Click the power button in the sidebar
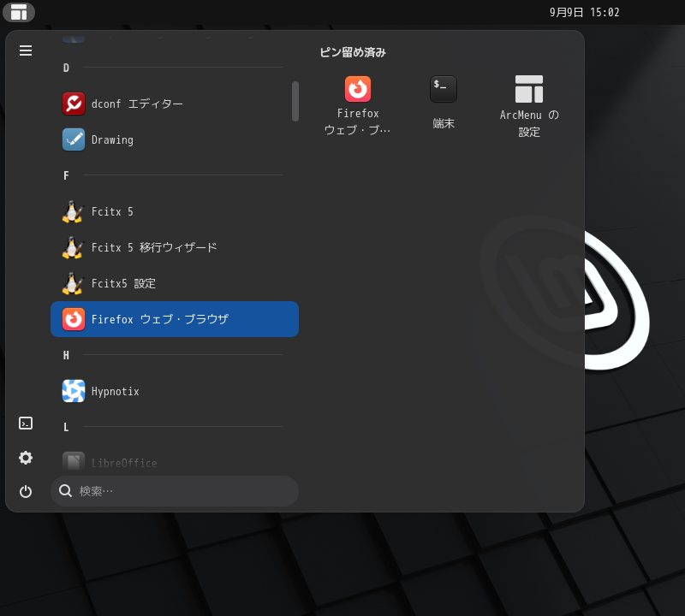The width and height of the screenshot is (685, 616). tap(26, 492)
